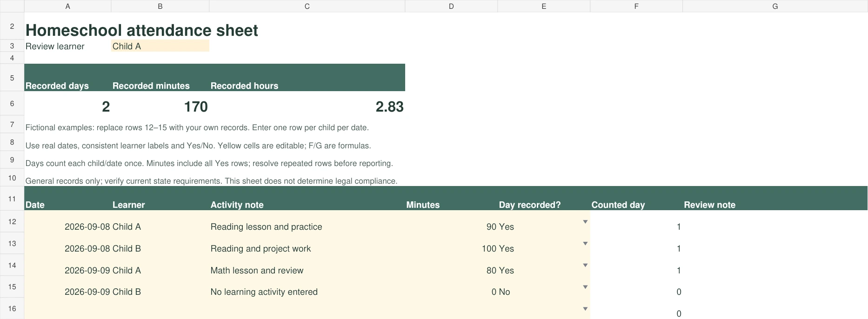
Task: Open the Day recorded dropdown for row 14
Action: [x=585, y=265]
